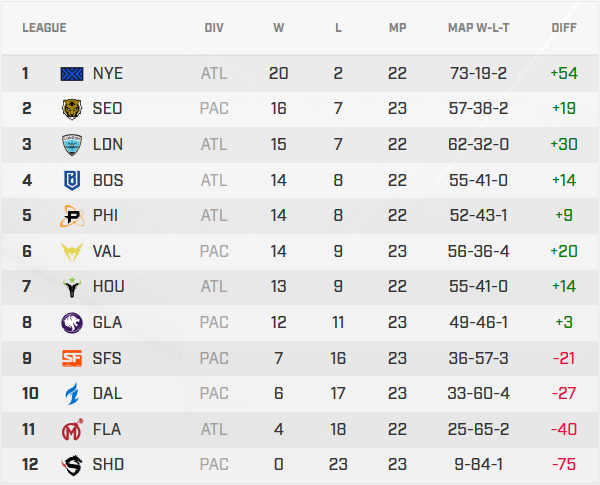Open the SHD dragon logo
The width and height of the screenshot is (600, 485).
[73, 465]
